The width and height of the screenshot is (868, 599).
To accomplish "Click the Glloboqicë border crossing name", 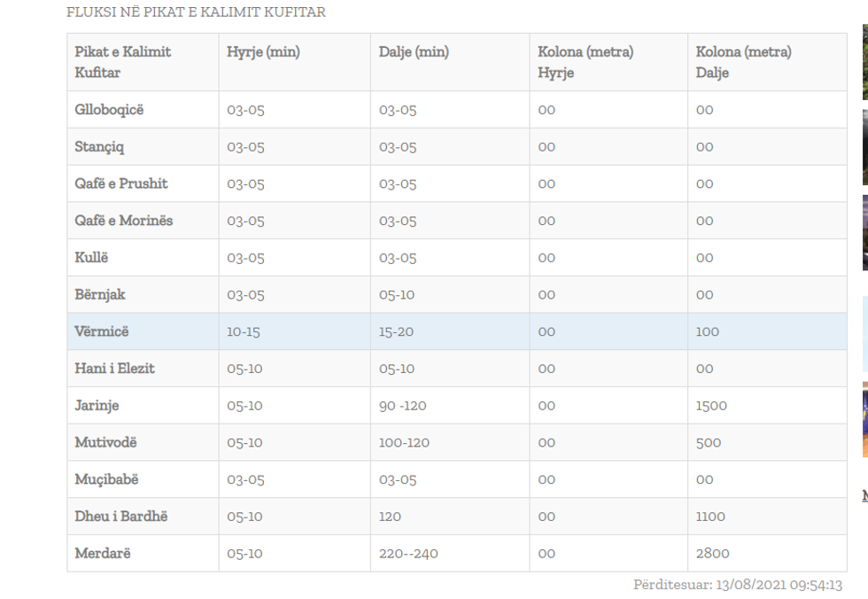I will (x=109, y=110).
